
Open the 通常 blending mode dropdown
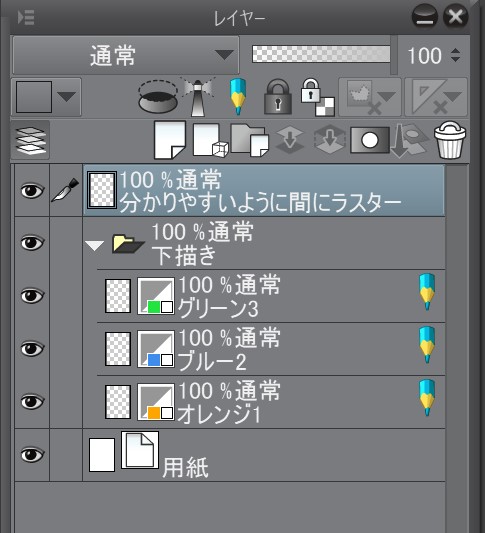(126, 55)
